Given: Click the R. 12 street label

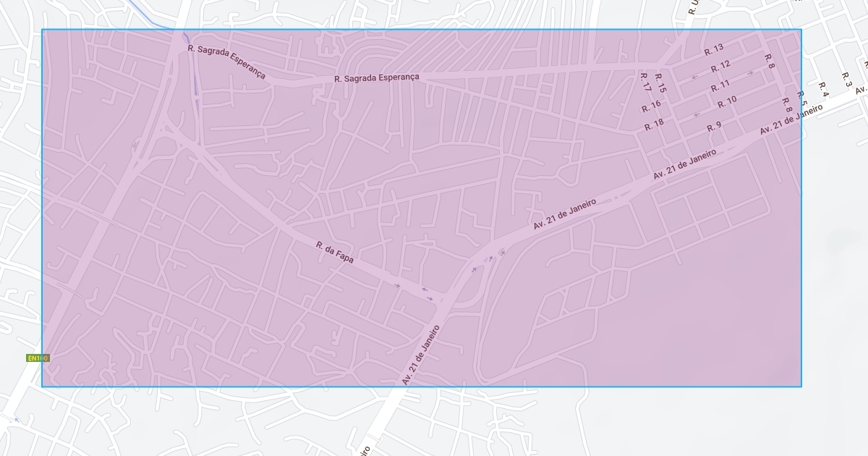Looking at the screenshot, I should coord(720,67).
